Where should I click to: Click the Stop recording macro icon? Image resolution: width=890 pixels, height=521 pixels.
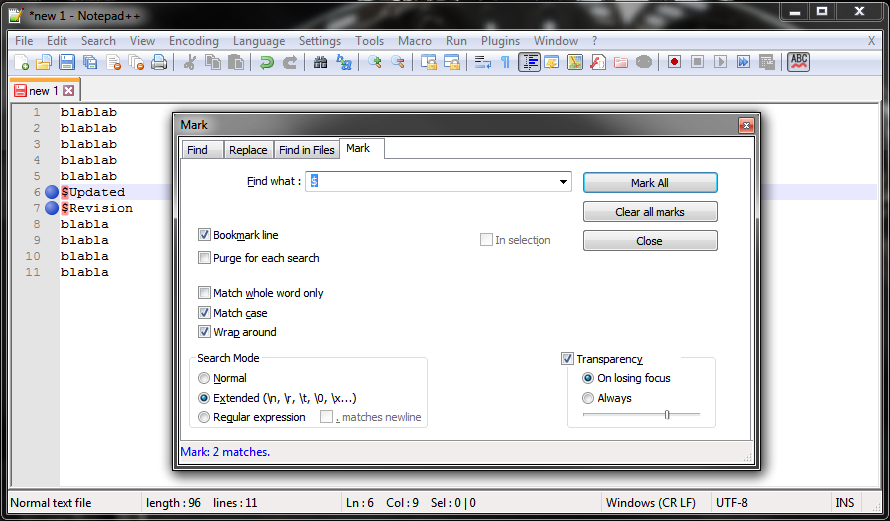click(x=698, y=62)
